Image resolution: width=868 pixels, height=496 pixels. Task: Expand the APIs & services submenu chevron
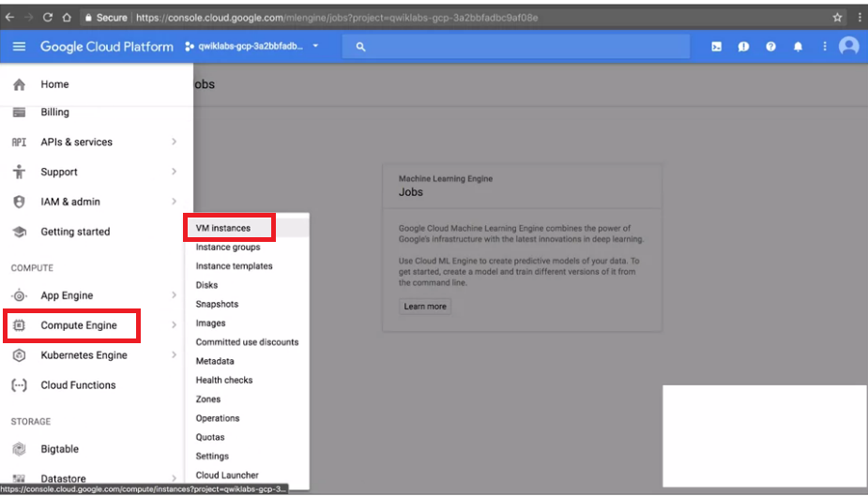[x=174, y=143]
